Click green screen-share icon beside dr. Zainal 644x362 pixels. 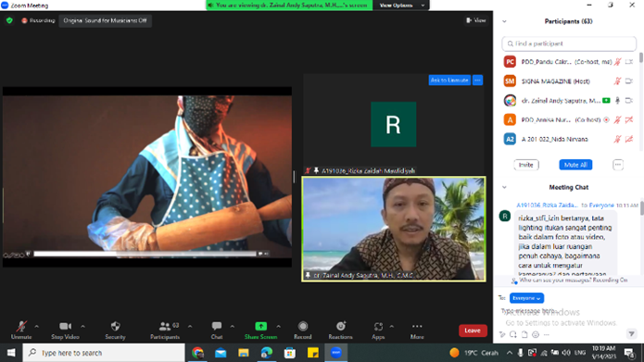pyautogui.click(x=606, y=101)
